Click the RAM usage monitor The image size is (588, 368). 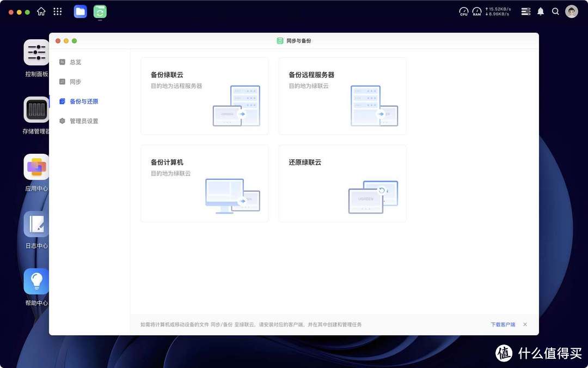477,11
